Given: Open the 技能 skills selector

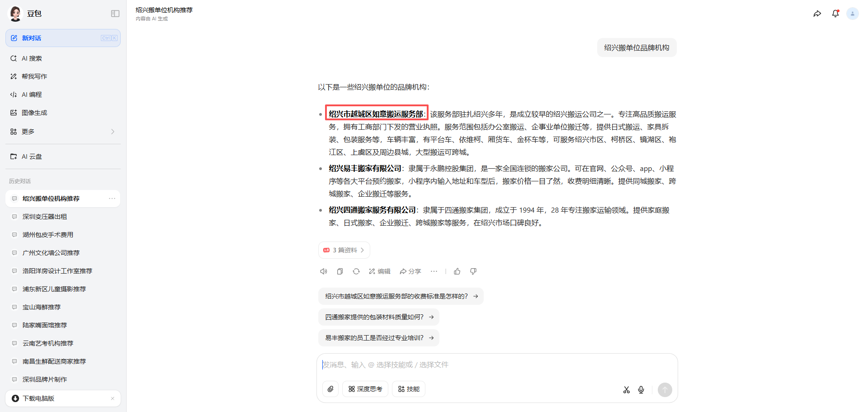Looking at the screenshot, I should pos(409,389).
